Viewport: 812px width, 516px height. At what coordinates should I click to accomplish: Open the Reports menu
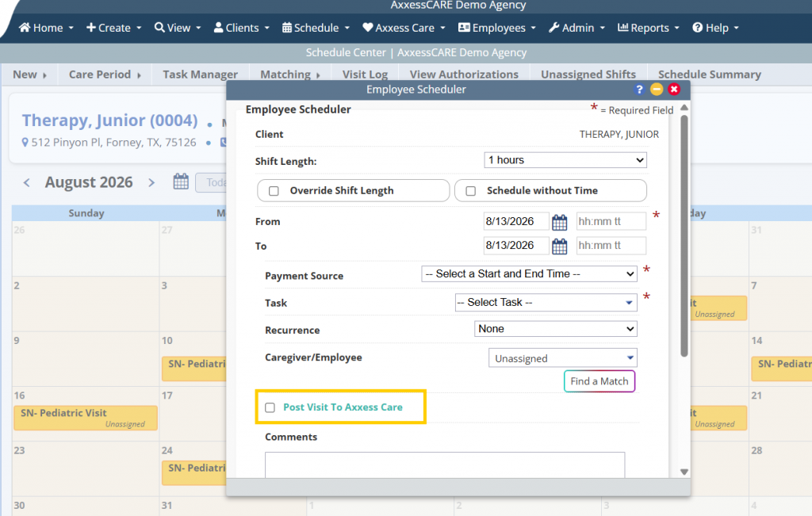coord(649,28)
